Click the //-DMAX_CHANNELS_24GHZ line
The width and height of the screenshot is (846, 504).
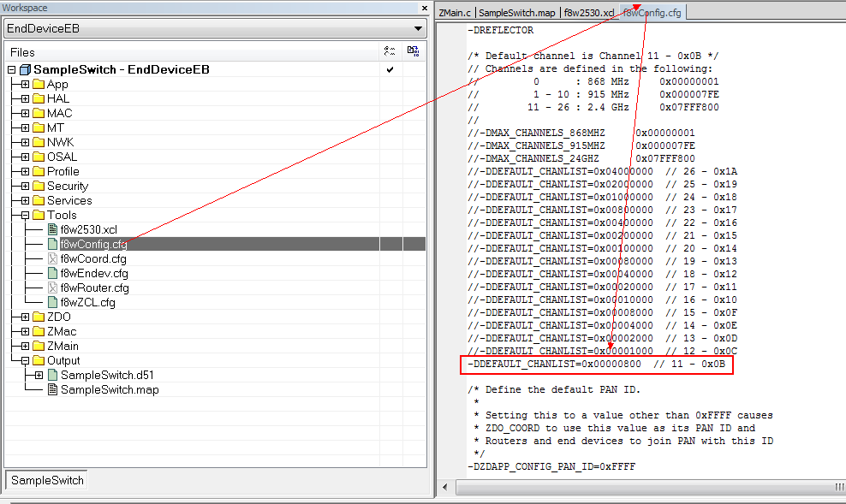[x=581, y=159]
